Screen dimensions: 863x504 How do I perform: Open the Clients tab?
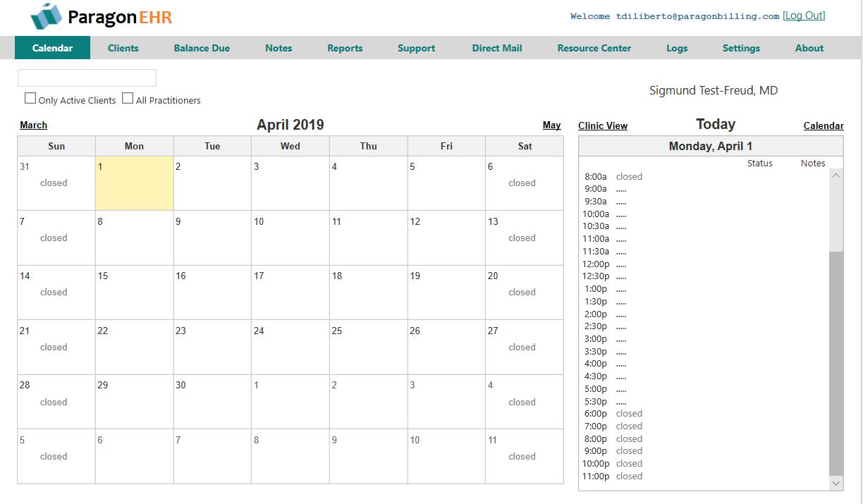point(123,48)
